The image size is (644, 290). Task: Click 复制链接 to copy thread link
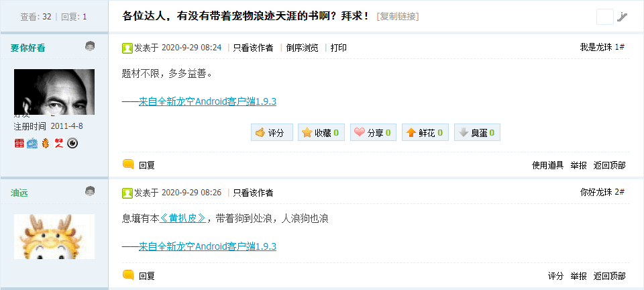398,16
